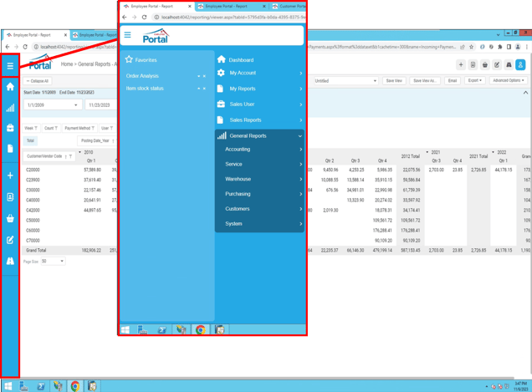The height and width of the screenshot is (392, 532).
Task: Open the Advanced Options dropdown
Action: coord(509,80)
